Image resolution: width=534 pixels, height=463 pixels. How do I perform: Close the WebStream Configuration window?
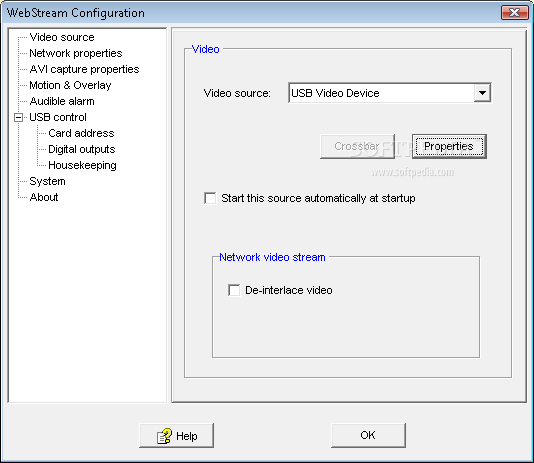(515, 13)
